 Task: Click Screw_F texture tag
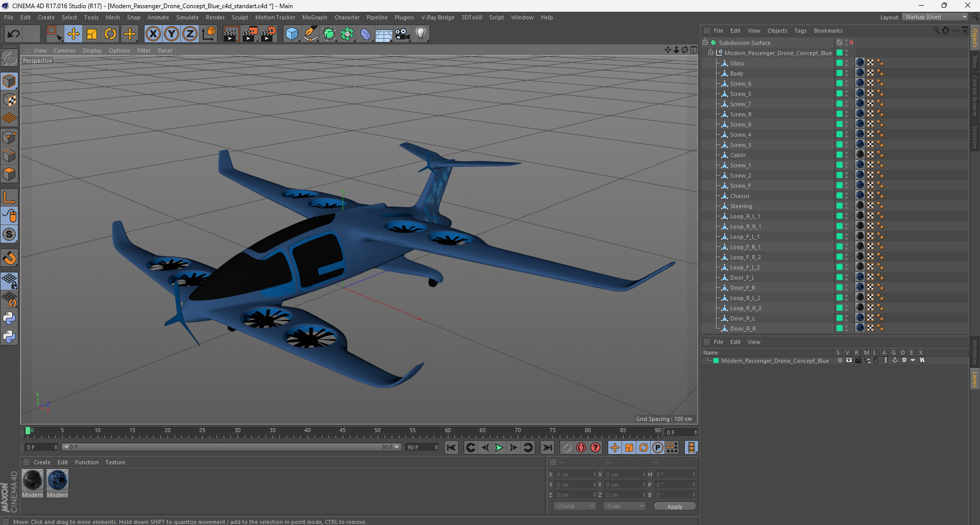tap(861, 185)
